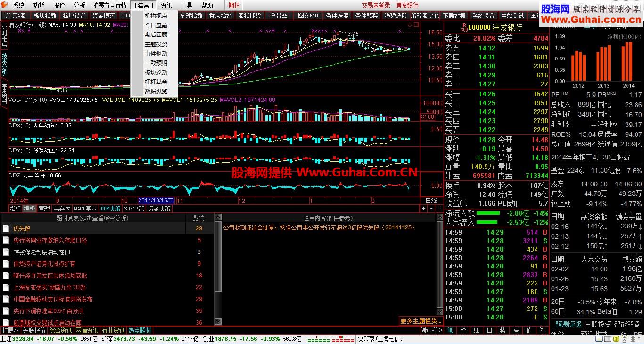Open the 日线 period selector
The width and height of the screenshot is (644, 344).
(x=431, y=201)
